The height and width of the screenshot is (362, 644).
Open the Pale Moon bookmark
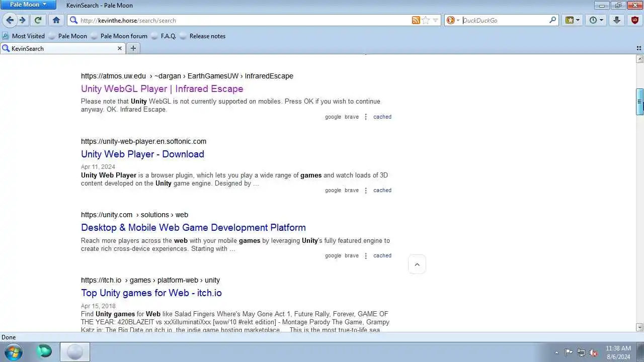point(68,36)
